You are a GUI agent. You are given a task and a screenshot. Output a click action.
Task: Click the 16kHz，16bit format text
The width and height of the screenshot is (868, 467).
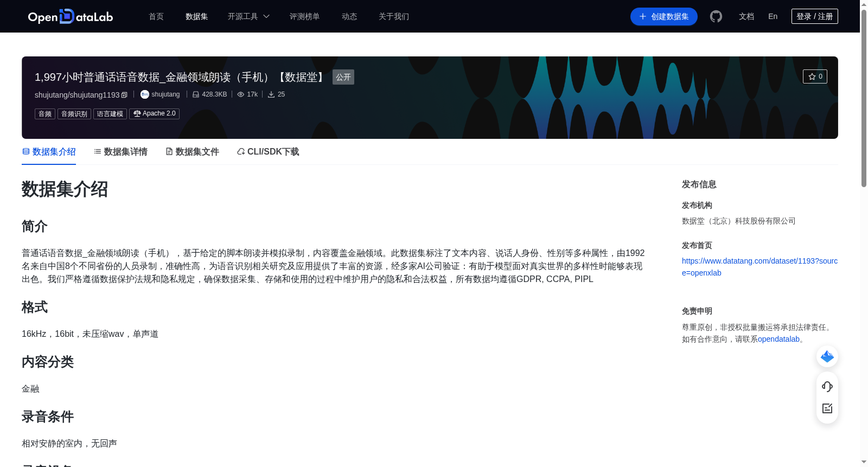pos(90,334)
